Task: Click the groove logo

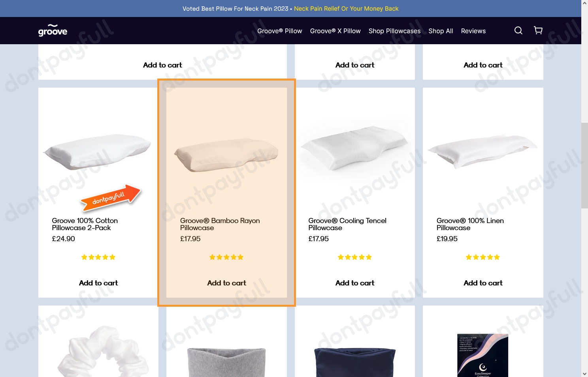Action: 53,30
